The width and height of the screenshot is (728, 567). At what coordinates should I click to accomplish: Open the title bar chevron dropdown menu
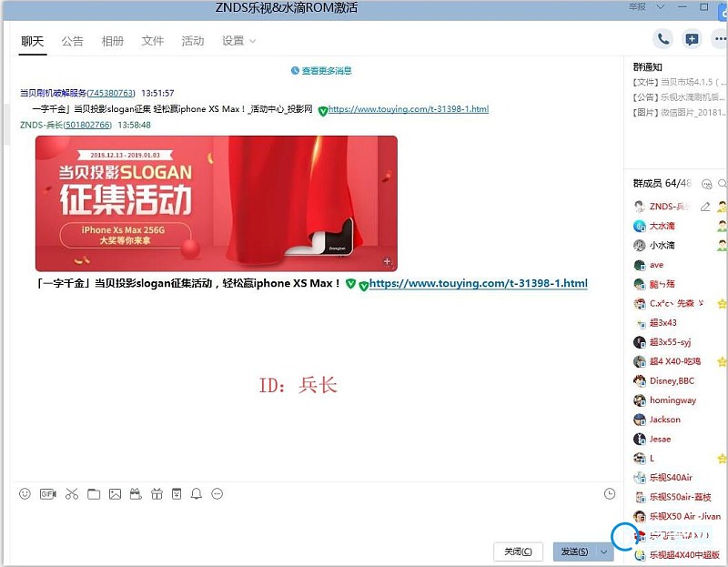click(x=661, y=7)
